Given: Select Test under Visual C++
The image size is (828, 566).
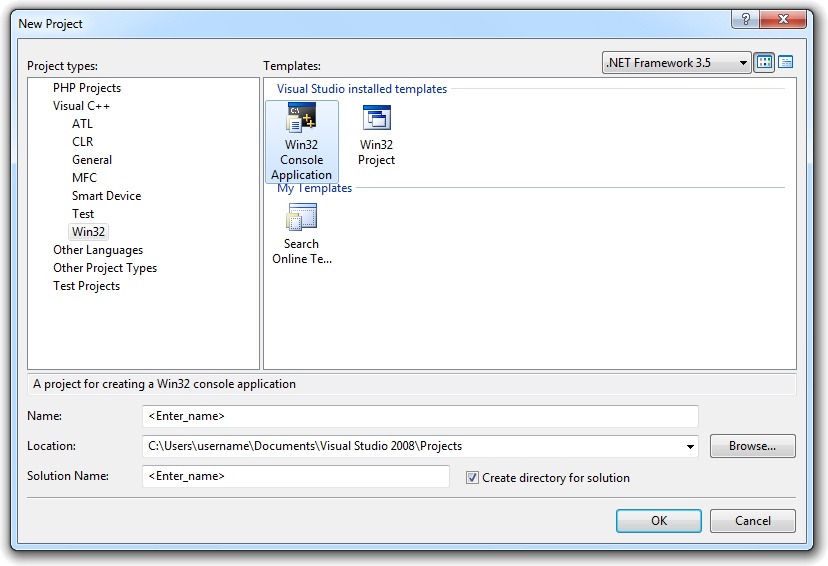Looking at the screenshot, I should tap(83, 214).
